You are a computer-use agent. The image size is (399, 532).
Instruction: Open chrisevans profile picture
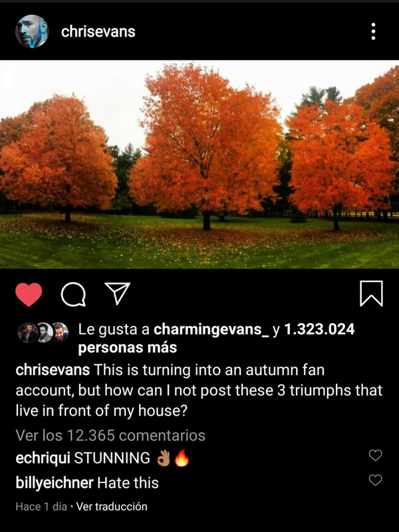[x=32, y=31]
